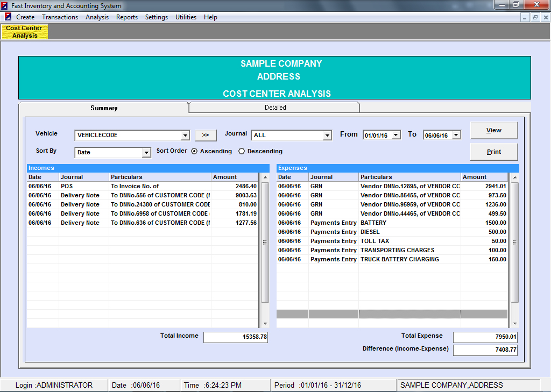Click the >> vehicle lookup button
Viewport: 551px width, 392px height.
(206, 135)
